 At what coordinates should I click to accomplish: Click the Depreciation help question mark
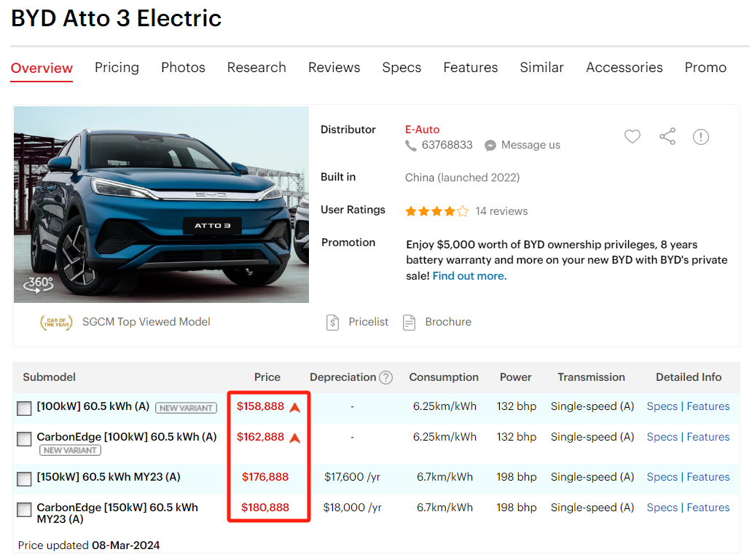pos(386,377)
